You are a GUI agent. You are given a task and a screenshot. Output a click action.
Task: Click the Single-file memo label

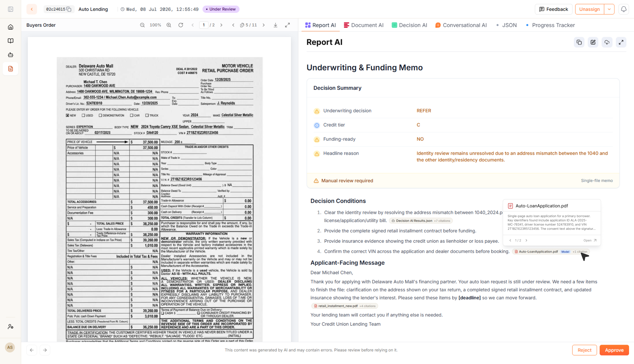click(597, 181)
